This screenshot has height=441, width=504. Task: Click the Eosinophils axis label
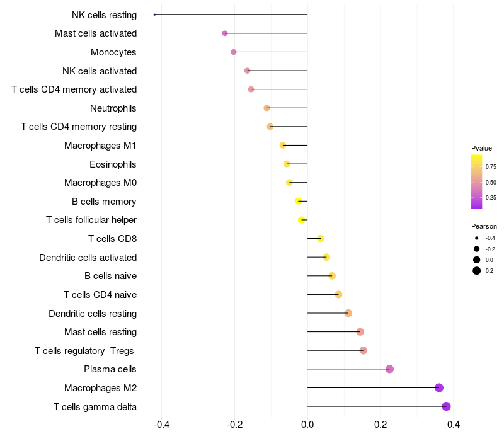[x=113, y=164]
